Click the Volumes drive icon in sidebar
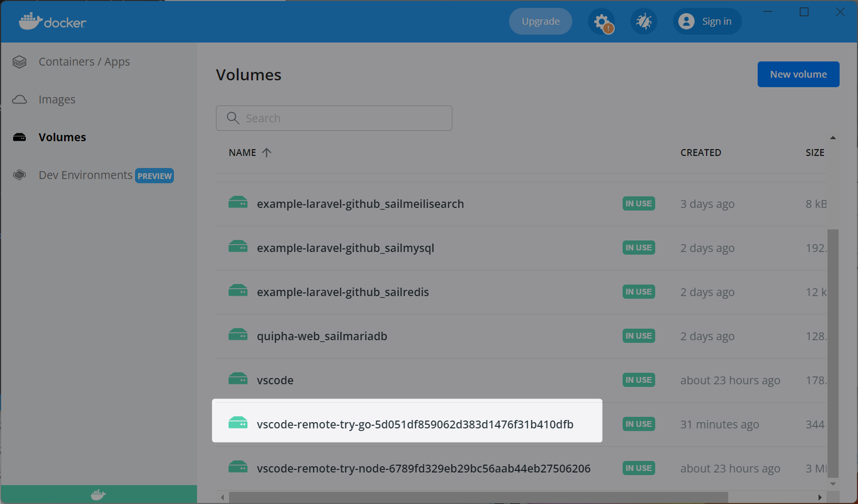This screenshot has width=858, height=504. (x=19, y=137)
